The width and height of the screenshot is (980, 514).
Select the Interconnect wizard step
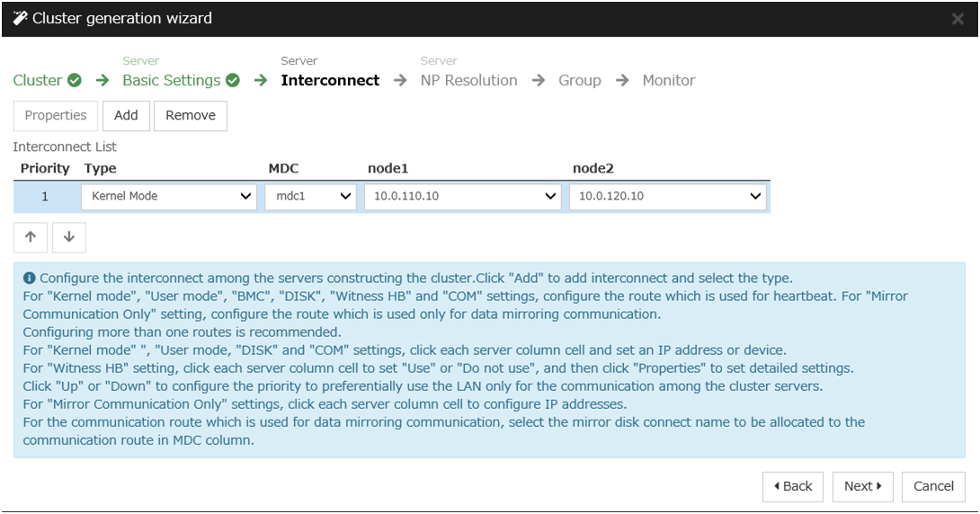(x=330, y=81)
